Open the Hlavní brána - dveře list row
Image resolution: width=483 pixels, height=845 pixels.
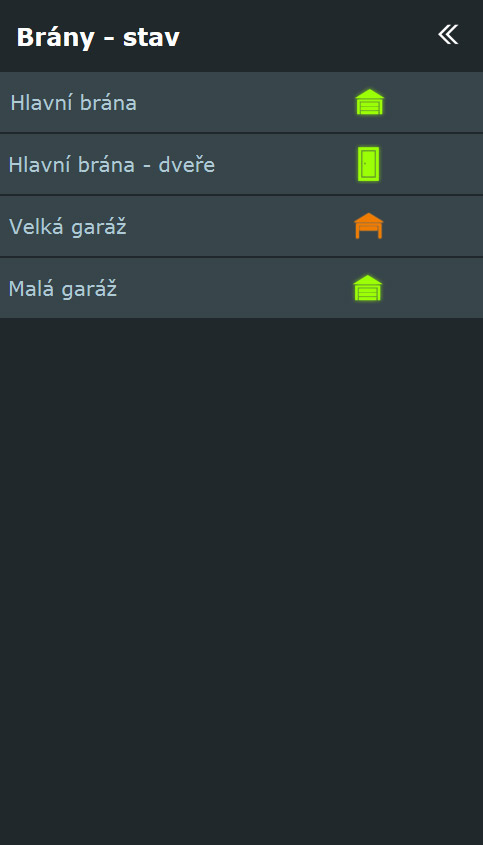point(242,164)
